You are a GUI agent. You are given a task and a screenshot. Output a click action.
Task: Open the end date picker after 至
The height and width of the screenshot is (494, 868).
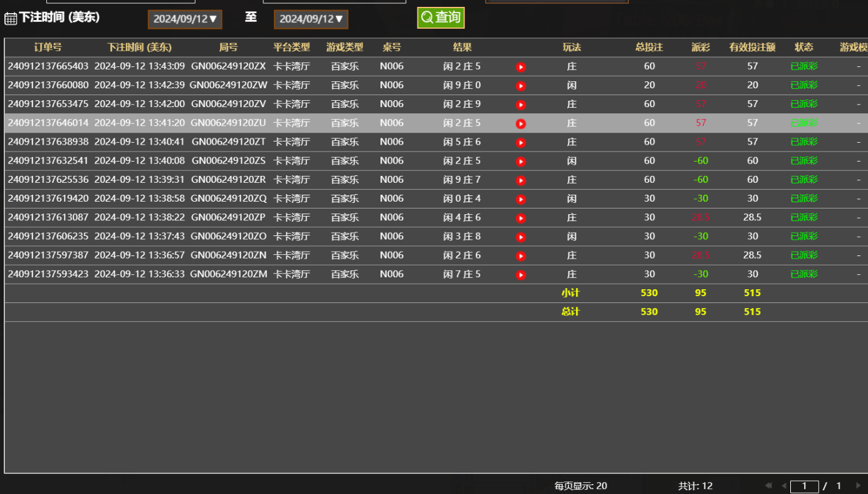point(311,19)
